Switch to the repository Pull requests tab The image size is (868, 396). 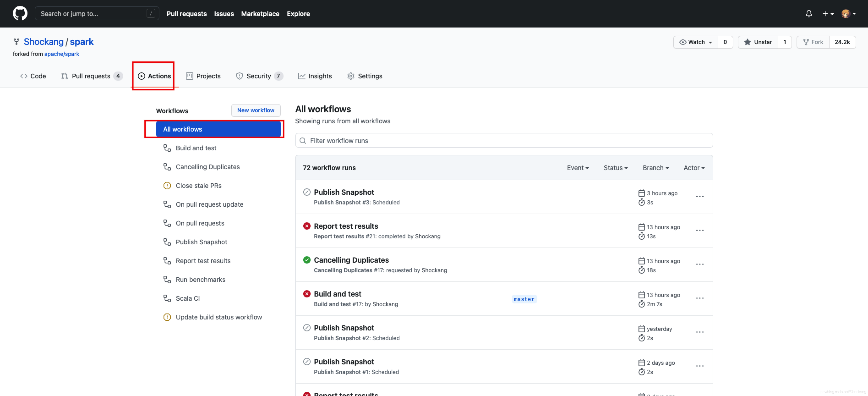pos(92,76)
